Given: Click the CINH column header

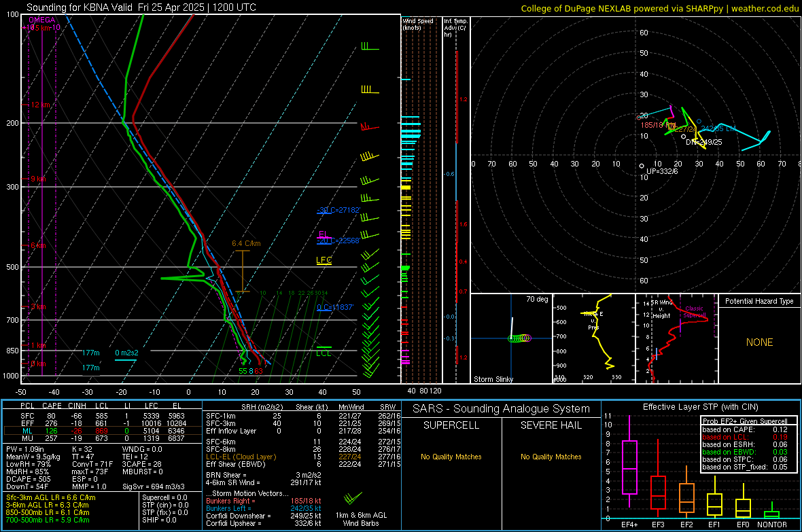Looking at the screenshot, I should pos(77,406).
